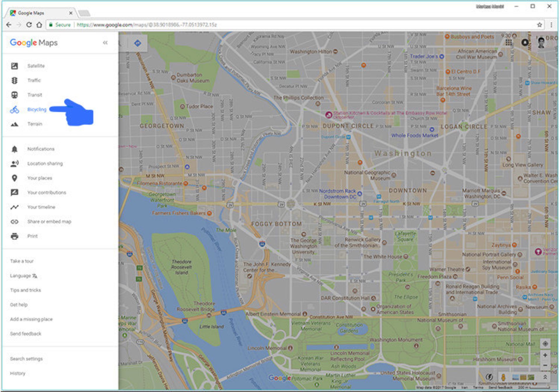Turn on the Traffic layer
560x392 pixels.
[34, 80]
